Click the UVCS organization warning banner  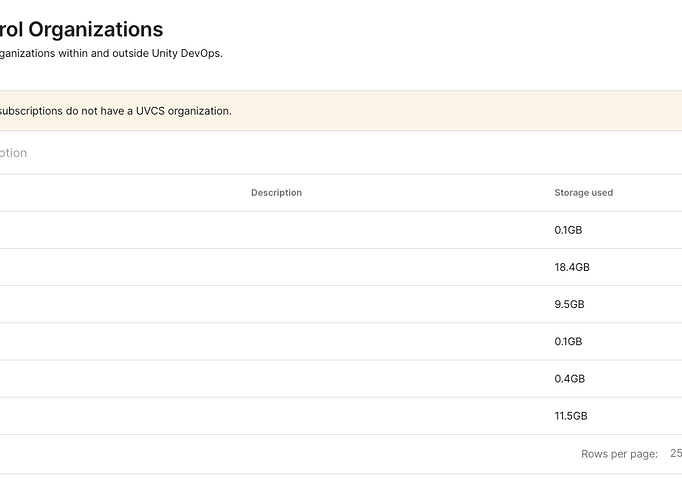pyautogui.click(x=300, y=110)
